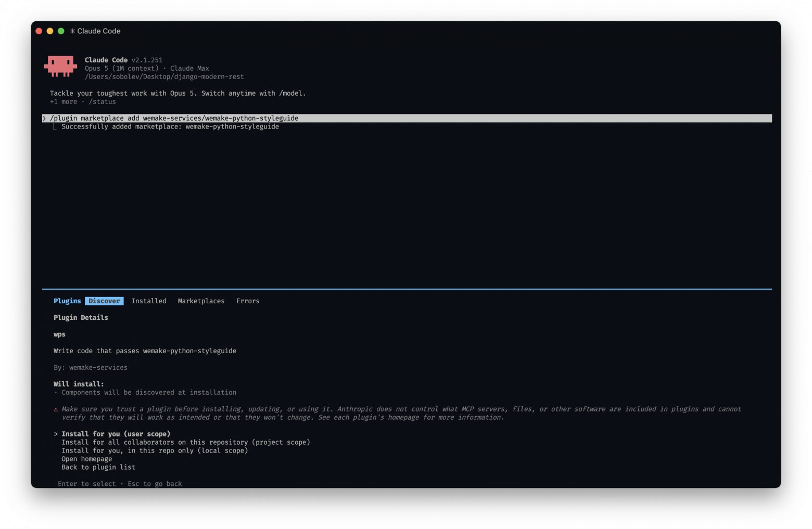
Task: Click the Successfully added marketplace message
Action: tap(170, 126)
